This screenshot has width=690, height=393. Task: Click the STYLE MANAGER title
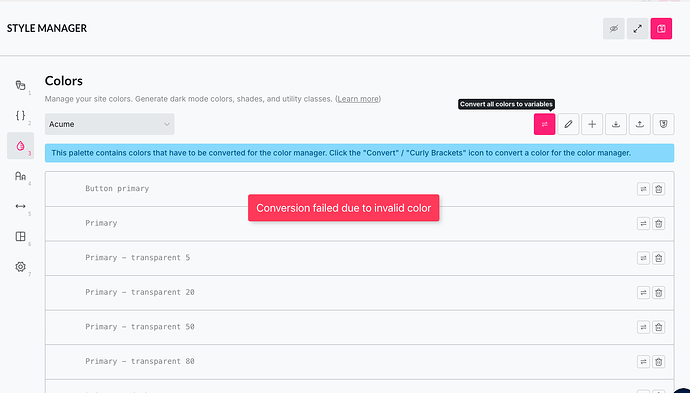[47, 28]
